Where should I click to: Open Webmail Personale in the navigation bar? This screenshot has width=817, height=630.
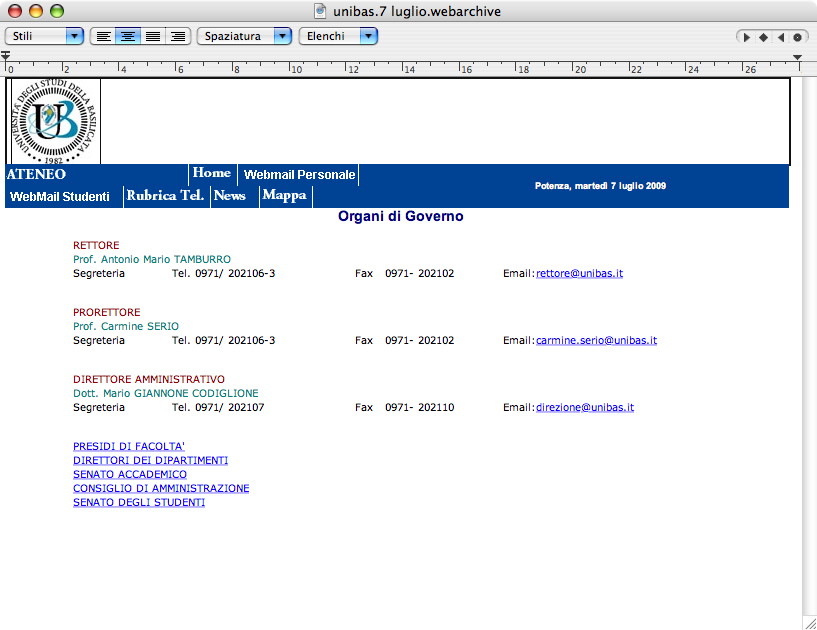pos(299,174)
